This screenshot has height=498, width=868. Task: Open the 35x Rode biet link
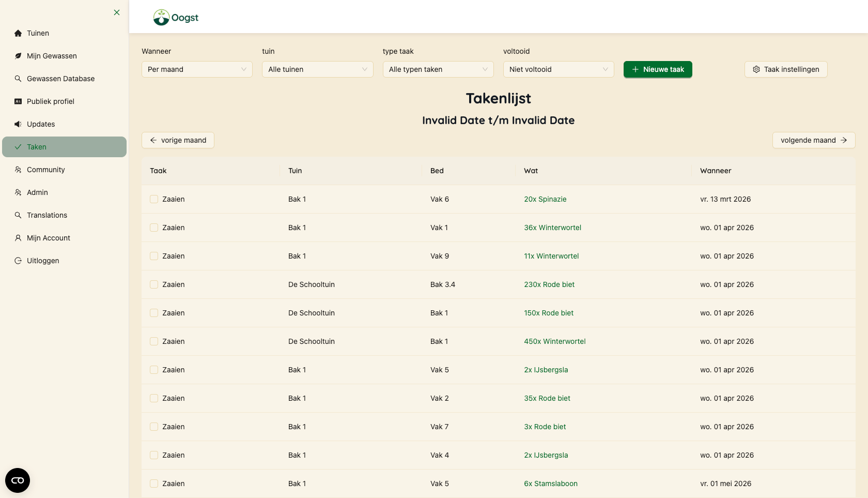click(547, 398)
